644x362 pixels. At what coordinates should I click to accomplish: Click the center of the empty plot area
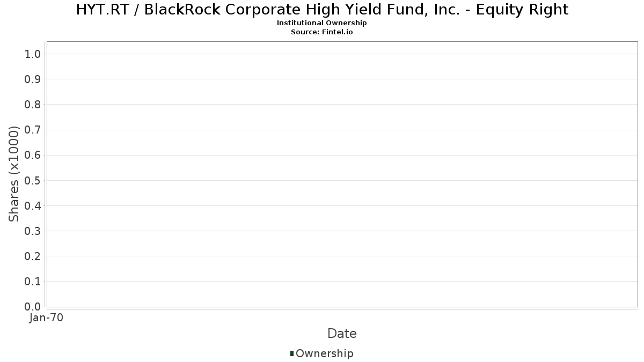pyautogui.click(x=342, y=174)
